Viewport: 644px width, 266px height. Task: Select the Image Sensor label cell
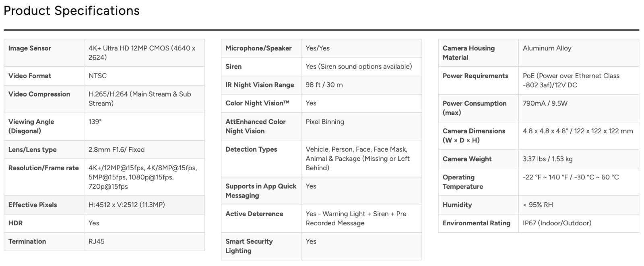point(44,53)
